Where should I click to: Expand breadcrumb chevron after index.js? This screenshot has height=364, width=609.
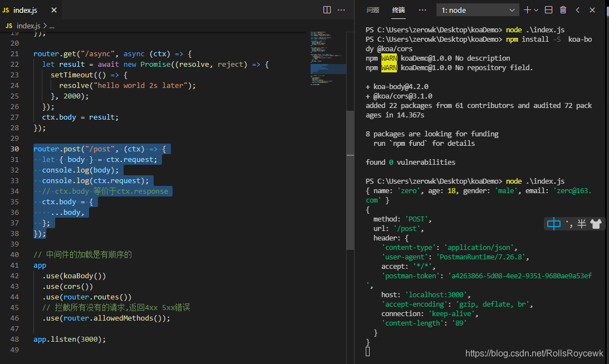pyautogui.click(x=45, y=26)
